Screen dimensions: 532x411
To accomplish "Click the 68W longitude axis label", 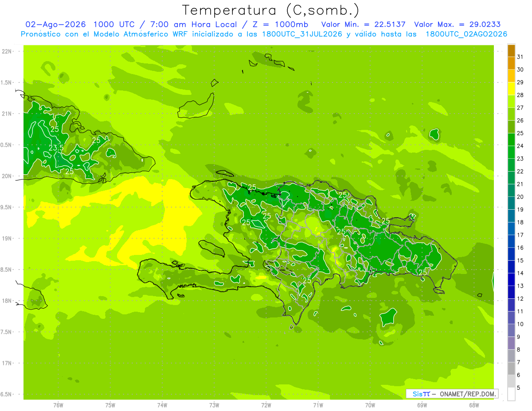I will point(473,405).
